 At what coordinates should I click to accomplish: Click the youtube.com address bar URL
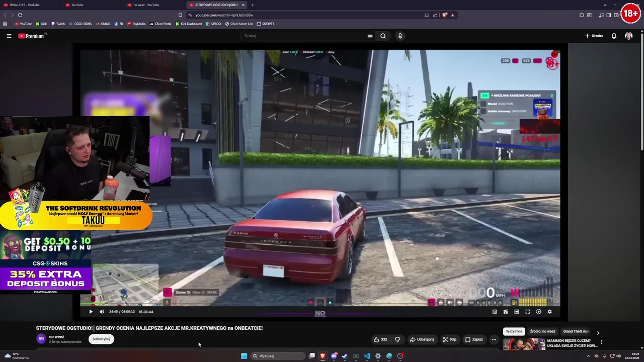point(224,15)
